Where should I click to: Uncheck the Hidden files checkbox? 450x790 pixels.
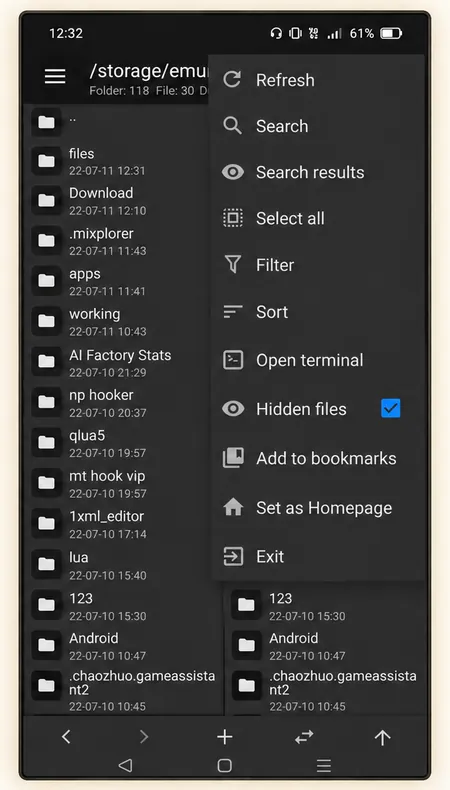pos(391,409)
